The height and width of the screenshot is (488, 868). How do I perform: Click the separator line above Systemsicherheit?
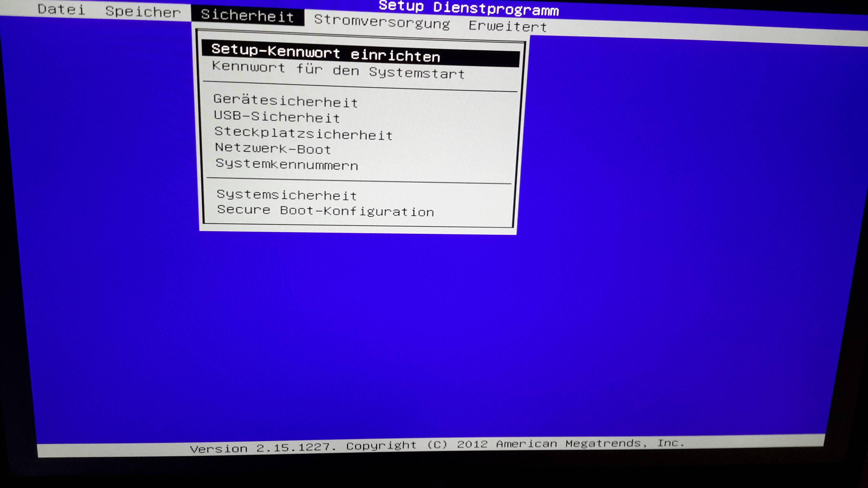point(359,180)
